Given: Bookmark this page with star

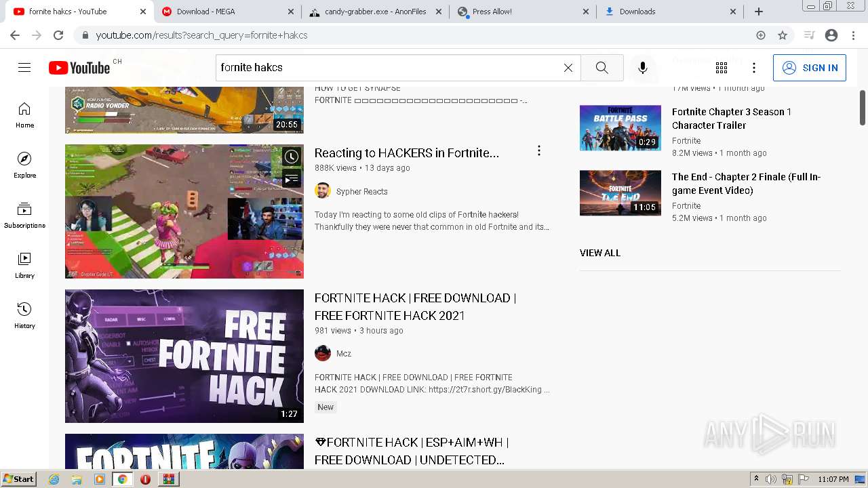Looking at the screenshot, I should click(x=783, y=35).
